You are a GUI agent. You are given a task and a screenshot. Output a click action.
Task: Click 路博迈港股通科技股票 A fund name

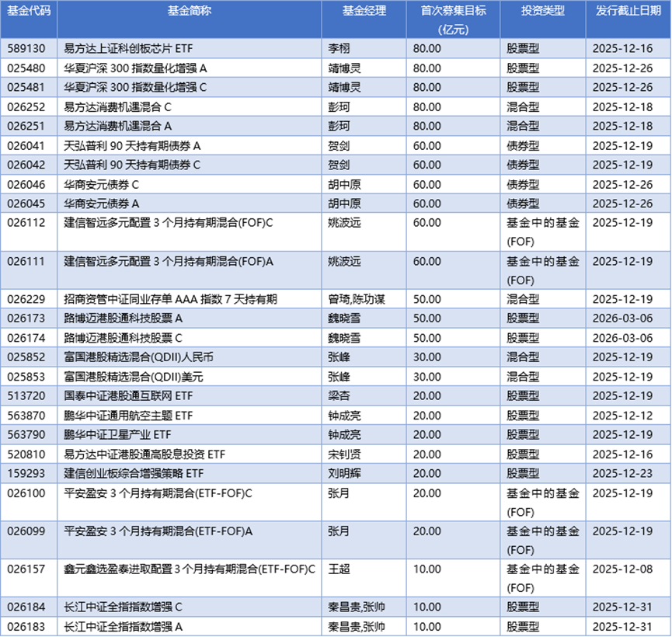(123, 318)
